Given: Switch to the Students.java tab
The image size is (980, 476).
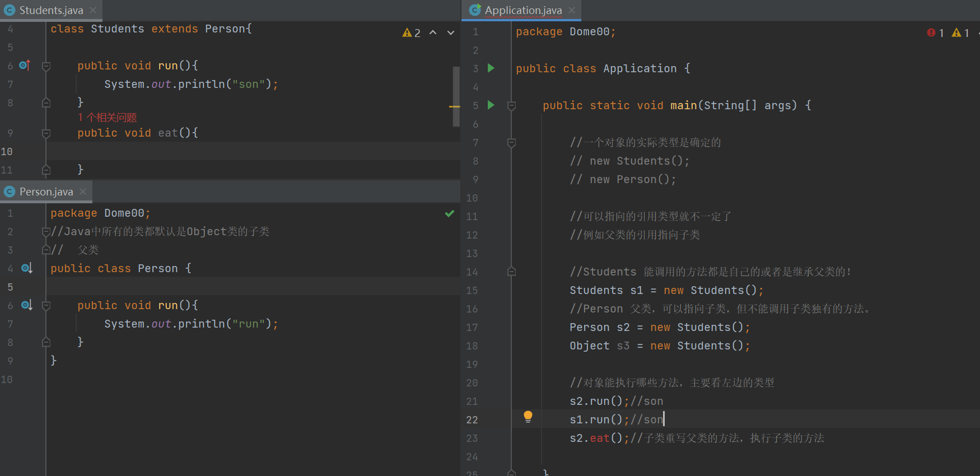Looking at the screenshot, I should click(x=51, y=10).
